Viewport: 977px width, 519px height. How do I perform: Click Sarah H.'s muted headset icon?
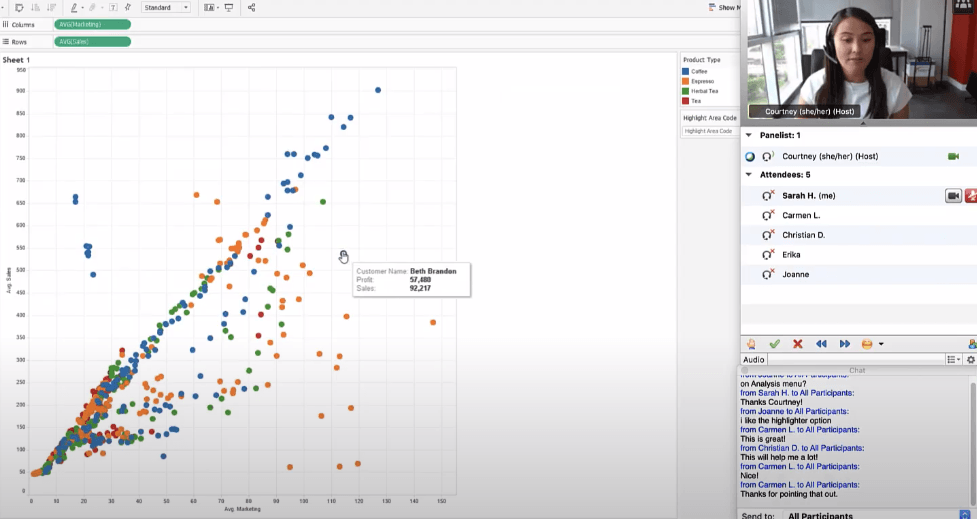768,196
